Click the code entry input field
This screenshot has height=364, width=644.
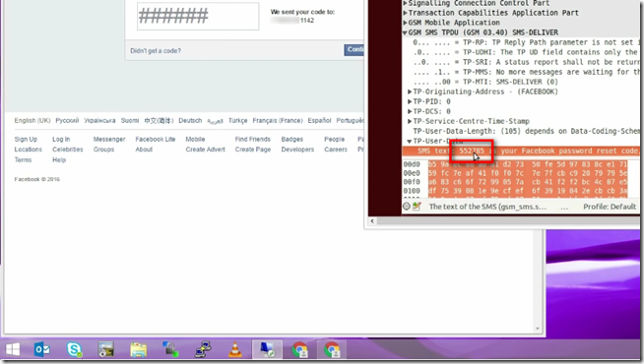pos(198,17)
